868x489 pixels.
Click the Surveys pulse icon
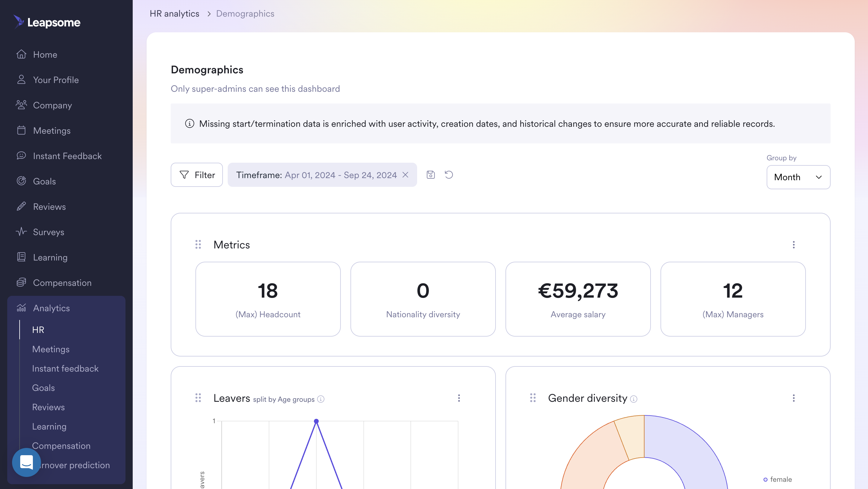click(21, 232)
